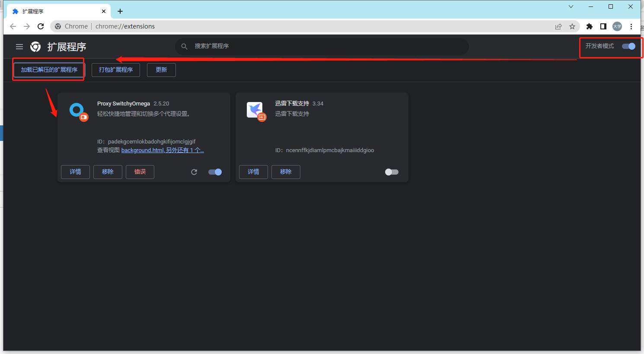
Task: Open Chrome's three-dot menu
Action: click(631, 26)
